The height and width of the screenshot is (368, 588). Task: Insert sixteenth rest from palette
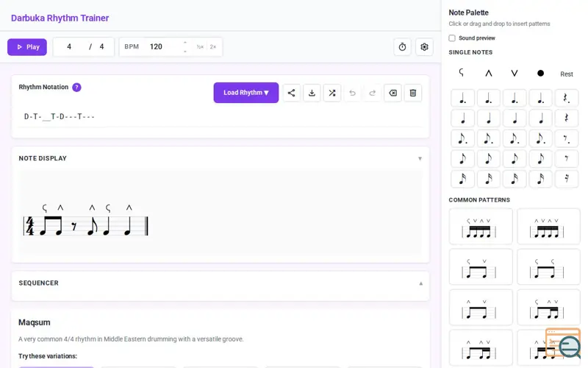click(x=566, y=179)
